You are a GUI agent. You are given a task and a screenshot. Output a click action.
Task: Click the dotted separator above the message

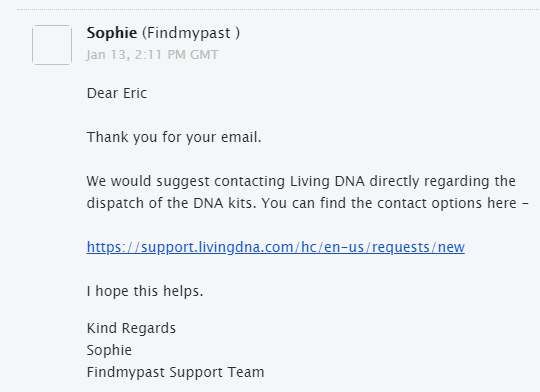278,9
